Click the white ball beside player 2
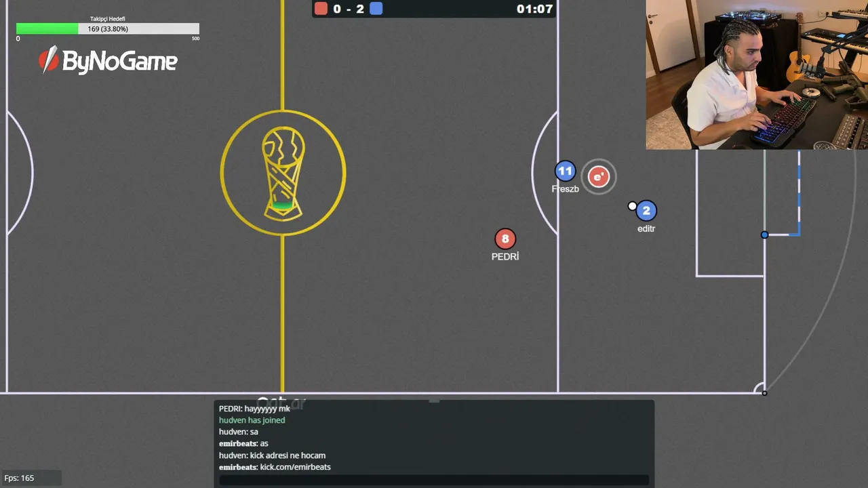Image resolution: width=868 pixels, height=488 pixels. click(x=632, y=206)
